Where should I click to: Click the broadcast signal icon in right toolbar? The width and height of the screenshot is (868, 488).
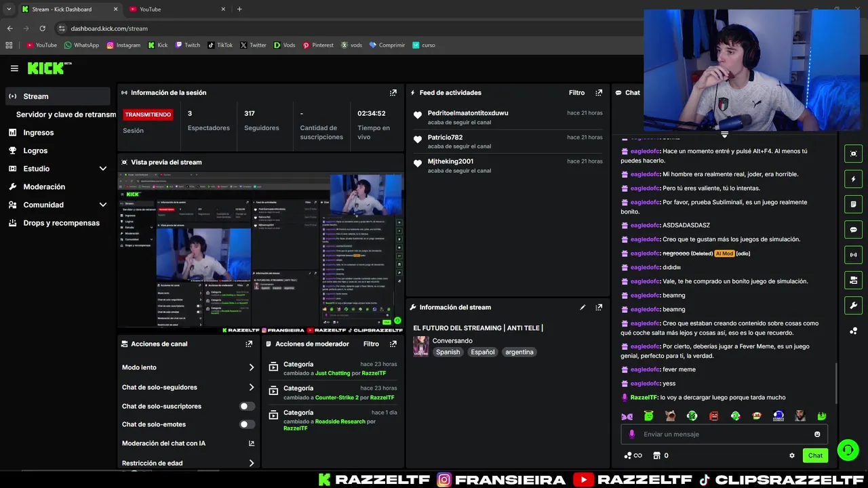pos(854,255)
